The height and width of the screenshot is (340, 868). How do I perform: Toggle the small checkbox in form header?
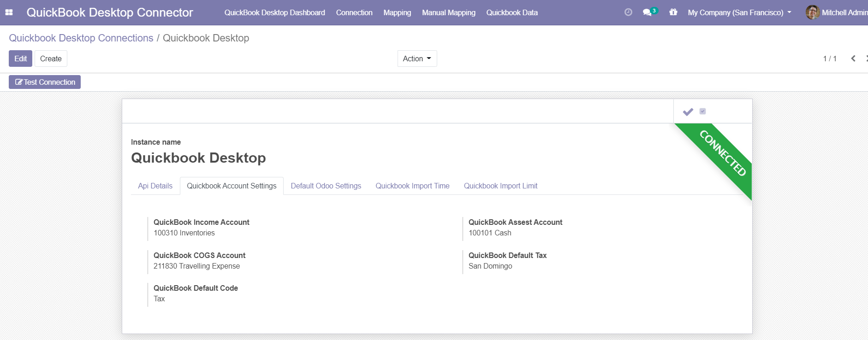[x=702, y=111]
